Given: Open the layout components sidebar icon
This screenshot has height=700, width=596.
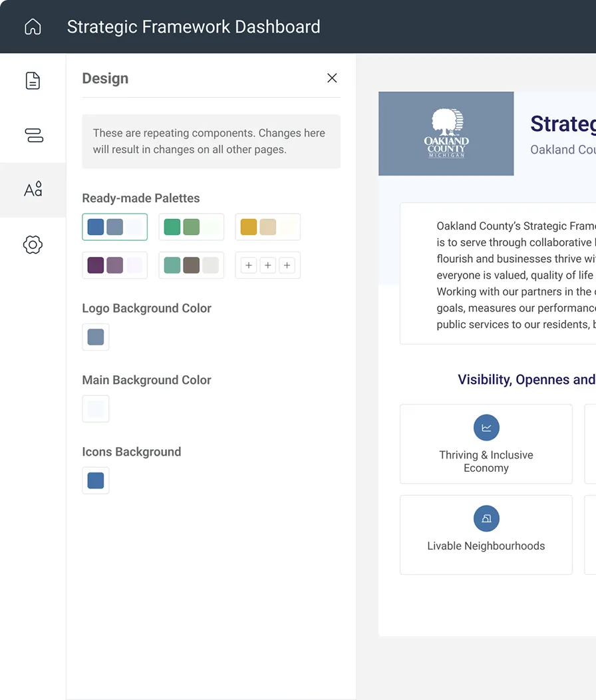Looking at the screenshot, I should click(34, 135).
